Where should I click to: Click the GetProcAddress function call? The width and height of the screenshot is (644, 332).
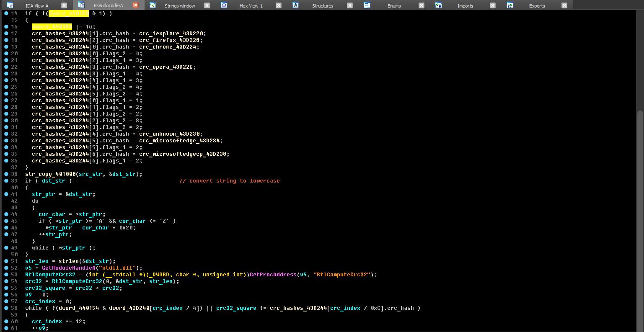[273, 275]
